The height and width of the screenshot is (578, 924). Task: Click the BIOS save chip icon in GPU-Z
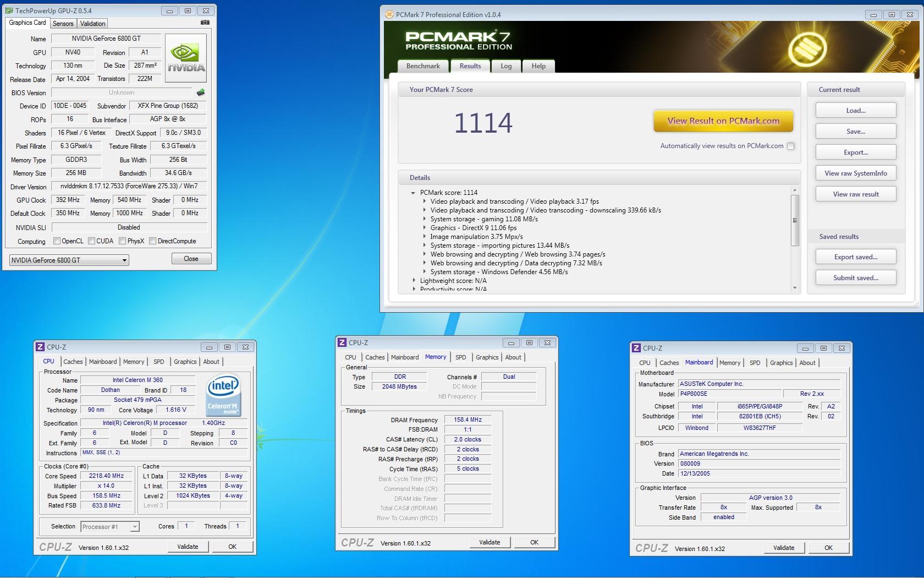point(200,92)
